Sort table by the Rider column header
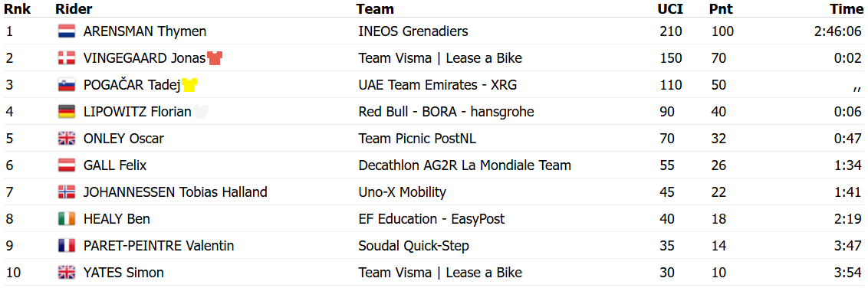 click(x=74, y=9)
